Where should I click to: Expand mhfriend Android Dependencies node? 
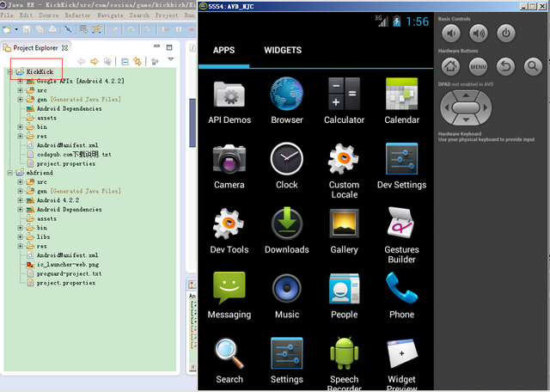click(x=20, y=209)
